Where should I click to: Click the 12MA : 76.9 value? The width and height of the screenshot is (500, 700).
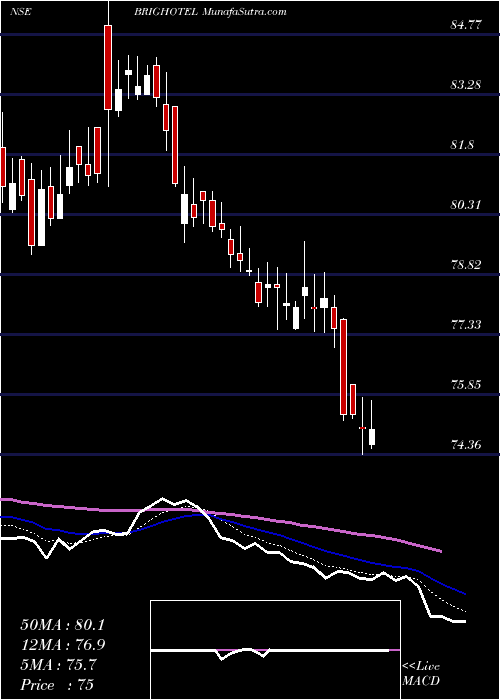pos(62,645)
